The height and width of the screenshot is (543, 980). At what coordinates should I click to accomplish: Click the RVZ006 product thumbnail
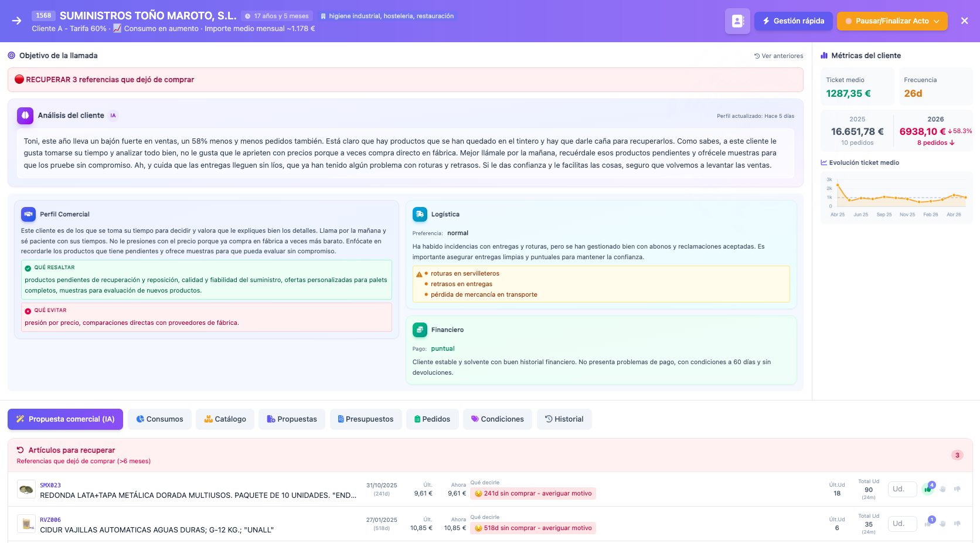[x=26, y=524]
